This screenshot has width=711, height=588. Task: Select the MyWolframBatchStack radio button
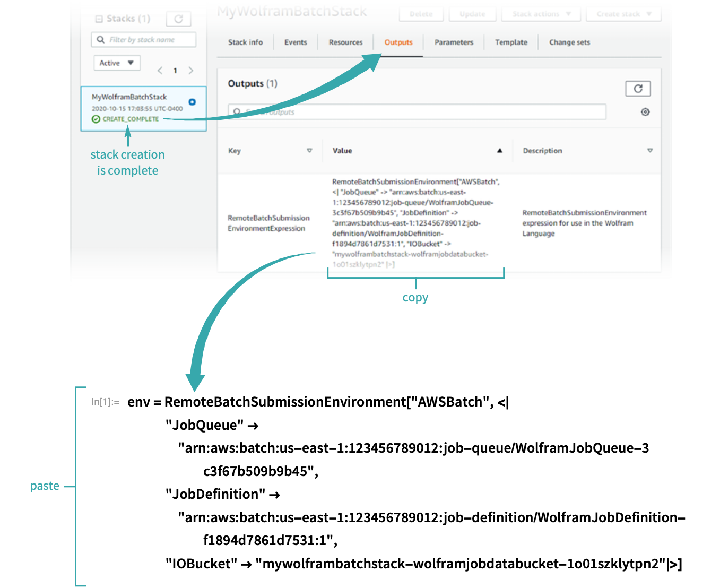pyautogui.click(x=192, y=102)
